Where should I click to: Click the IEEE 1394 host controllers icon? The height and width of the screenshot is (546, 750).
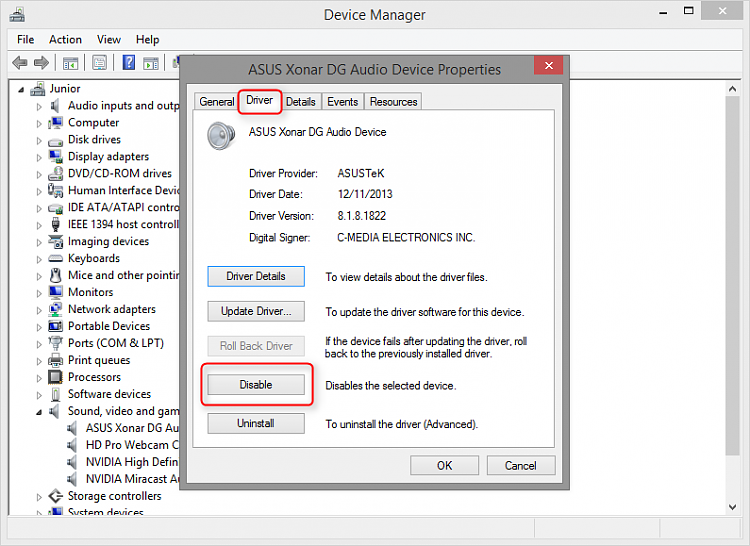coord(55,224)
